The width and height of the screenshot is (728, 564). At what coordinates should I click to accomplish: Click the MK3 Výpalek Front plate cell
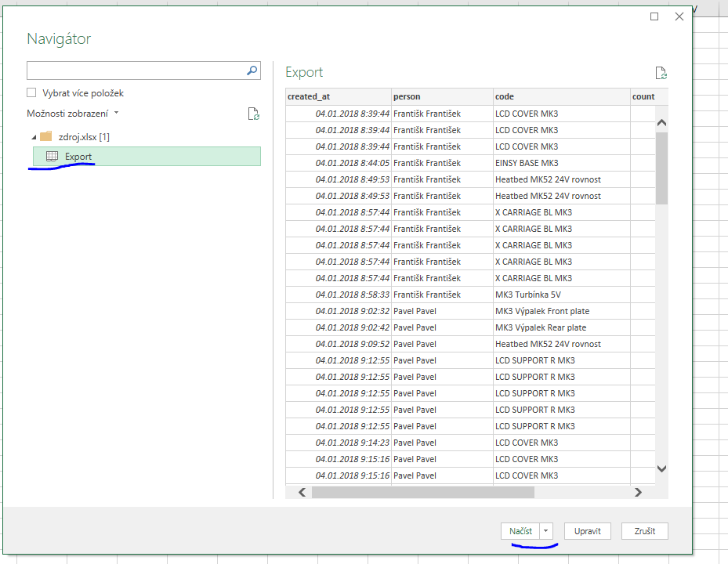(562, 311)
